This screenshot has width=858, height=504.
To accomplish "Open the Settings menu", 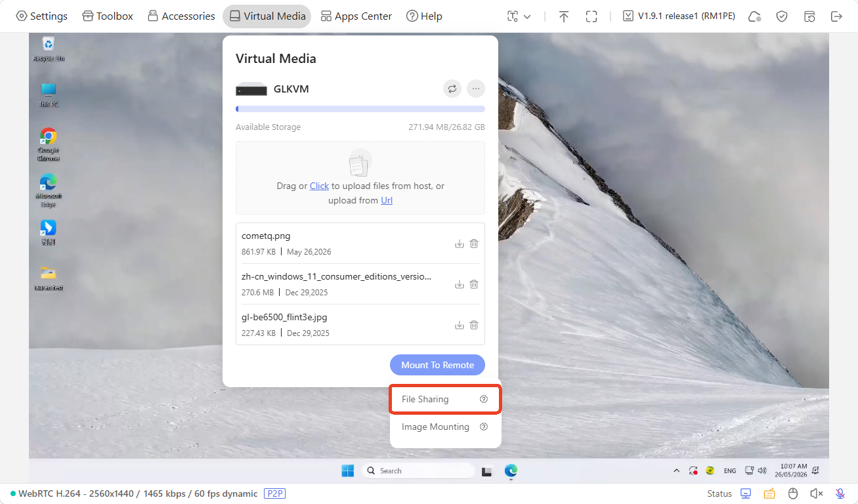I will 41,16.
